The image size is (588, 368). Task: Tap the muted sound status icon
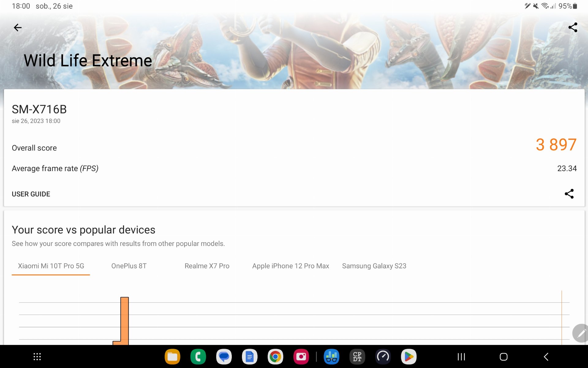(x=536, y=6)
